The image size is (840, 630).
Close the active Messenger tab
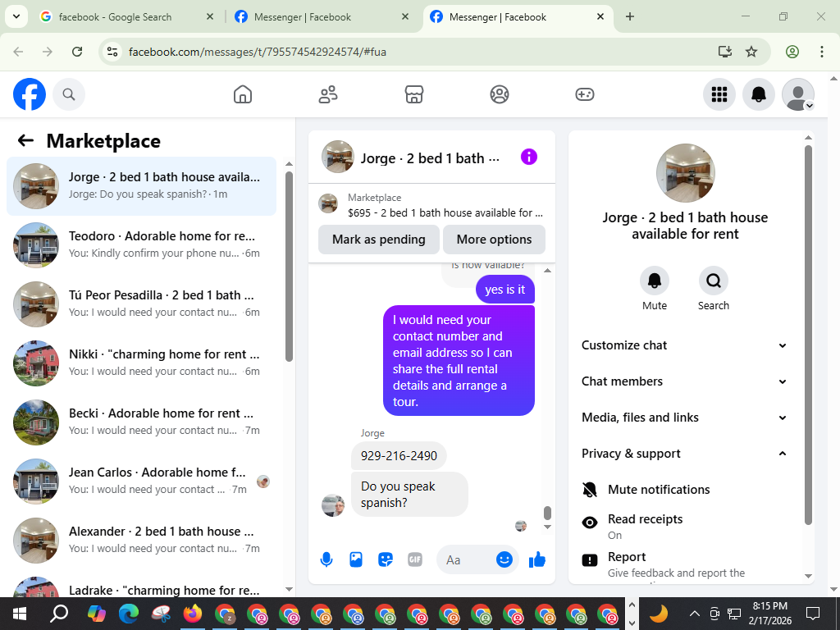pyautogui.click(x=600, y=16)
